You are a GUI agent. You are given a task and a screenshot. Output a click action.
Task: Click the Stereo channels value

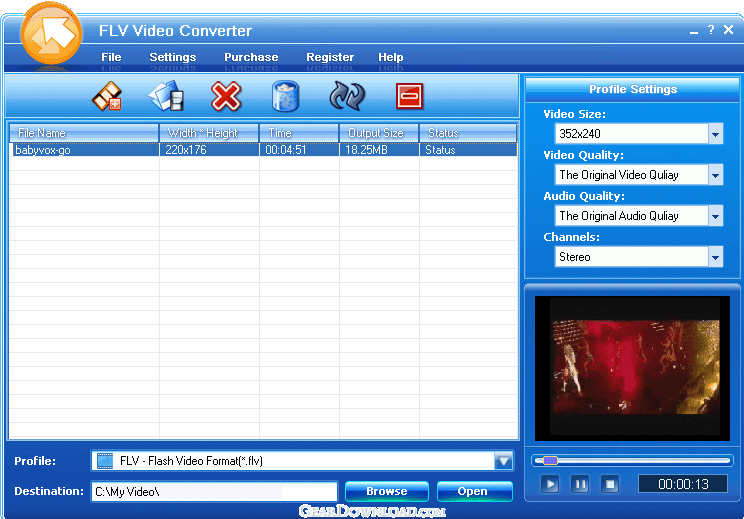pyautogui.click(x=575, y=257)
